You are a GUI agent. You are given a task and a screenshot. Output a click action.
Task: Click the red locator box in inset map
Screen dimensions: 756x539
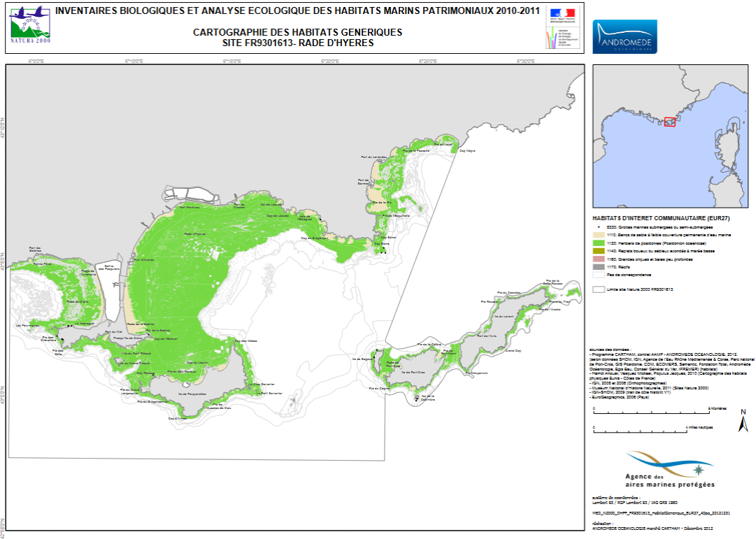point(669,122)
